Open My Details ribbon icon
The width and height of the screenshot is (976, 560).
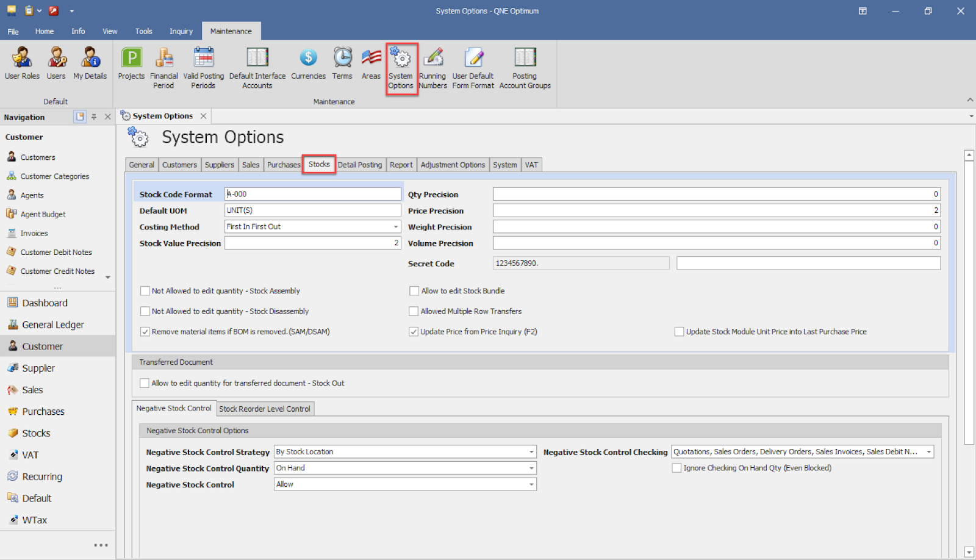pos(90,64)
